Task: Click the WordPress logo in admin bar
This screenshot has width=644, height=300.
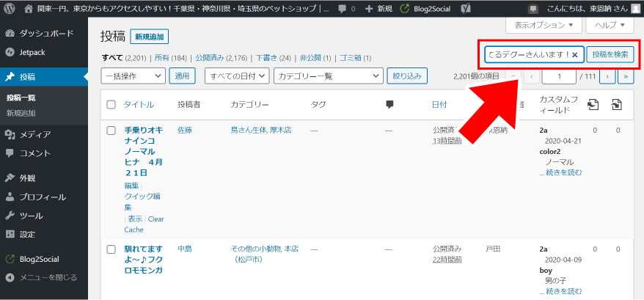Action: 10,9
